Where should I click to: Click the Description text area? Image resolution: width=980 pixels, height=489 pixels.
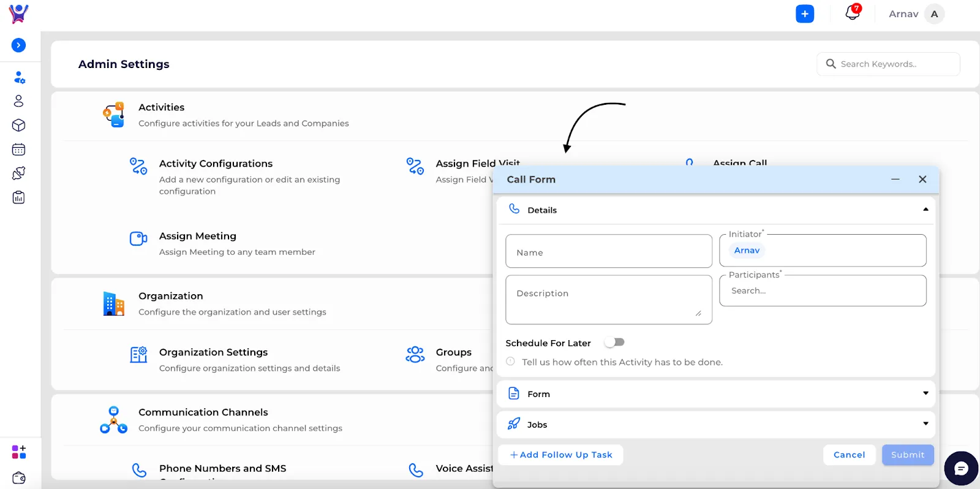[x=609, y=300]
